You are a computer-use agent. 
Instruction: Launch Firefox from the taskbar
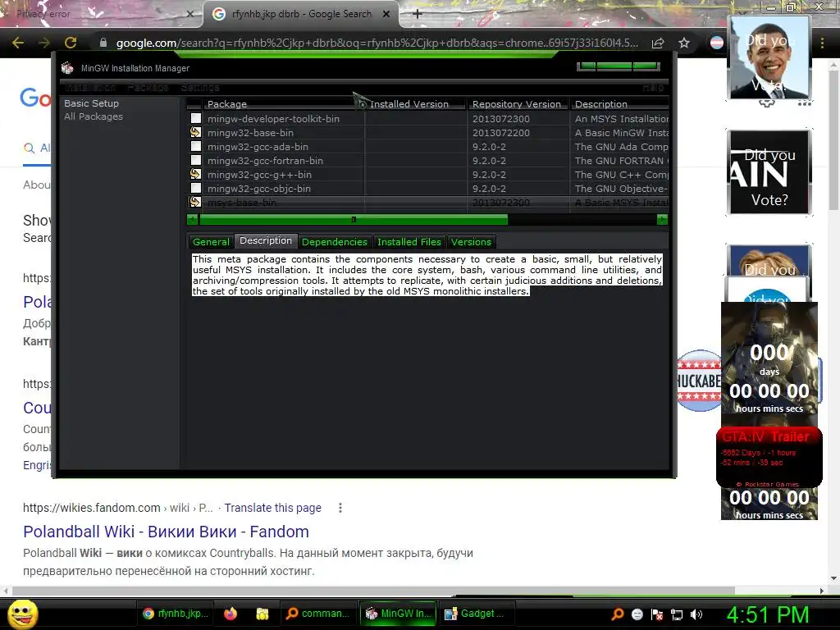(231, 614)
